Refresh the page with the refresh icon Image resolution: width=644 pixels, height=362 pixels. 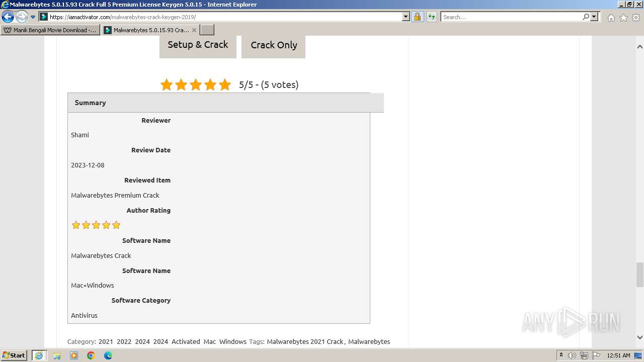tap(431, 17)
